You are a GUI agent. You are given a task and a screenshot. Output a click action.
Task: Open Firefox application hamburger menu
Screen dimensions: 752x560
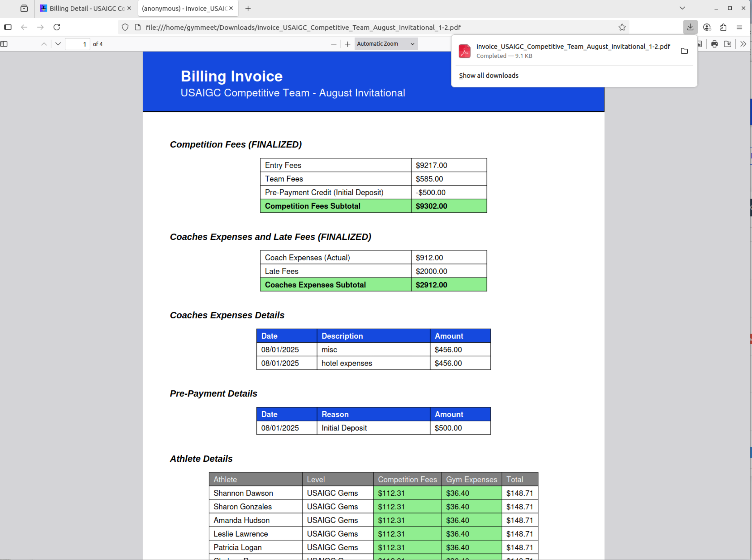pyautogui.click(x=739, y=27)
